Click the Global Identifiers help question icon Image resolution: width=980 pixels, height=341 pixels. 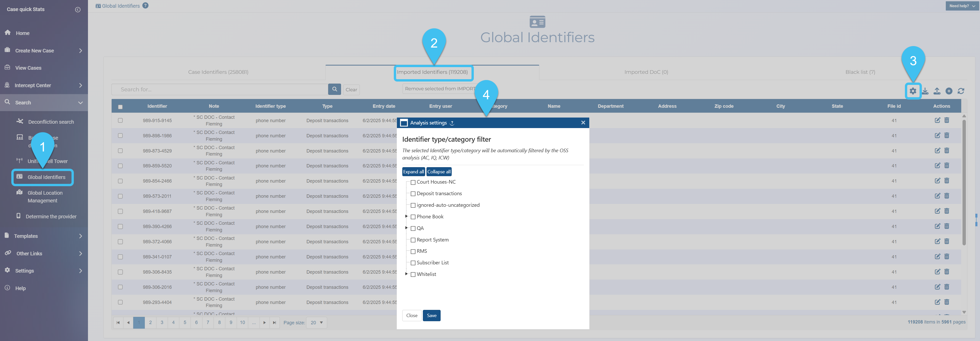pos(145,6)
